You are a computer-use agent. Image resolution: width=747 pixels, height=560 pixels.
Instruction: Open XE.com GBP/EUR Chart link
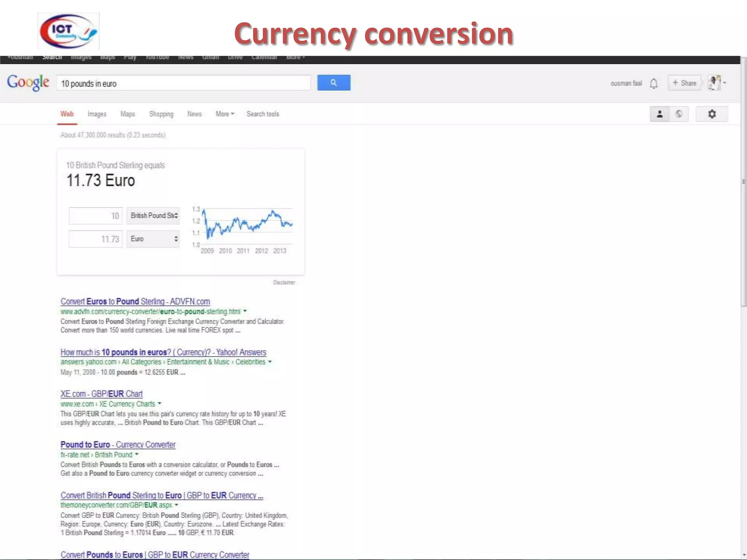click(101, 394)
